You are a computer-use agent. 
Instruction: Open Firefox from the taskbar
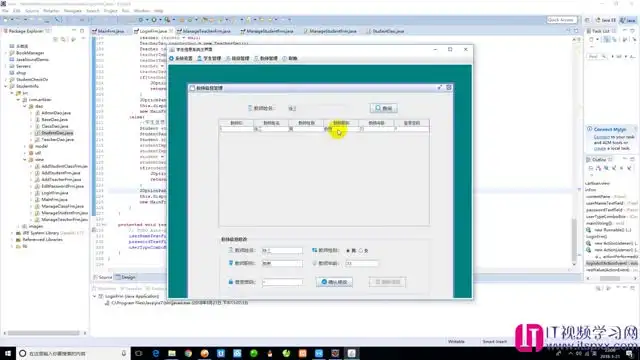point(204,353)
